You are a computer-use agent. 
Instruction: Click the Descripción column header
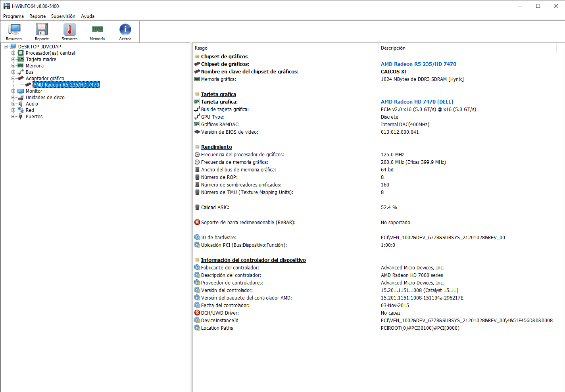point(393,48)
